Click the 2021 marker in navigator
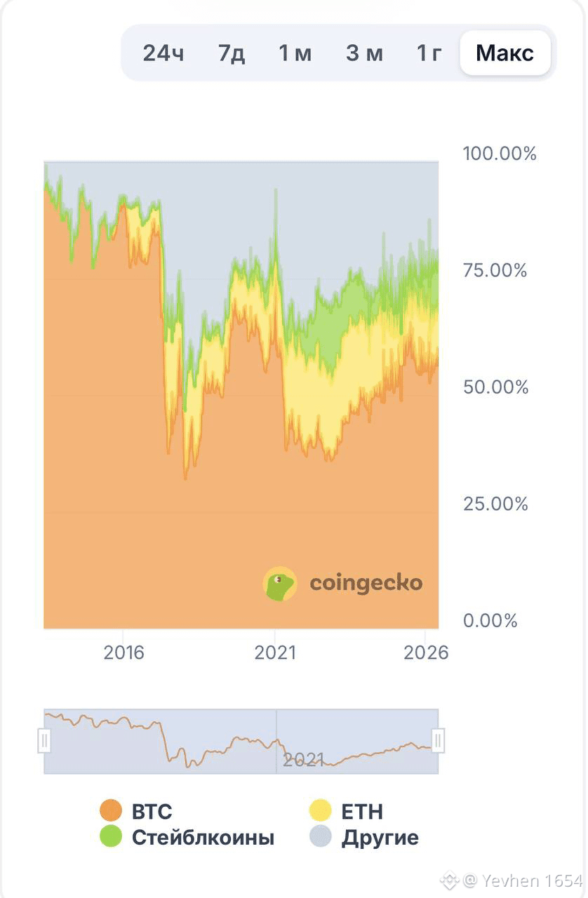 coord(303,759)
